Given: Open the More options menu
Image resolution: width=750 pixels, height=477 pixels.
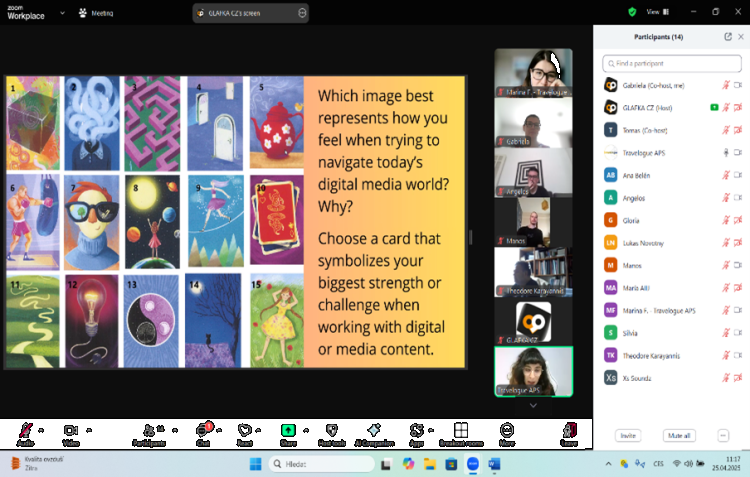Looking at the screenshot, I should point(507,432).
